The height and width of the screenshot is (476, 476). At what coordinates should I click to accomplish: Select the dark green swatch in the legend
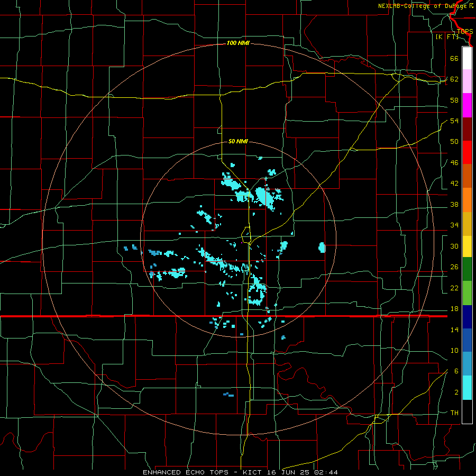click(x=467, y=269)
